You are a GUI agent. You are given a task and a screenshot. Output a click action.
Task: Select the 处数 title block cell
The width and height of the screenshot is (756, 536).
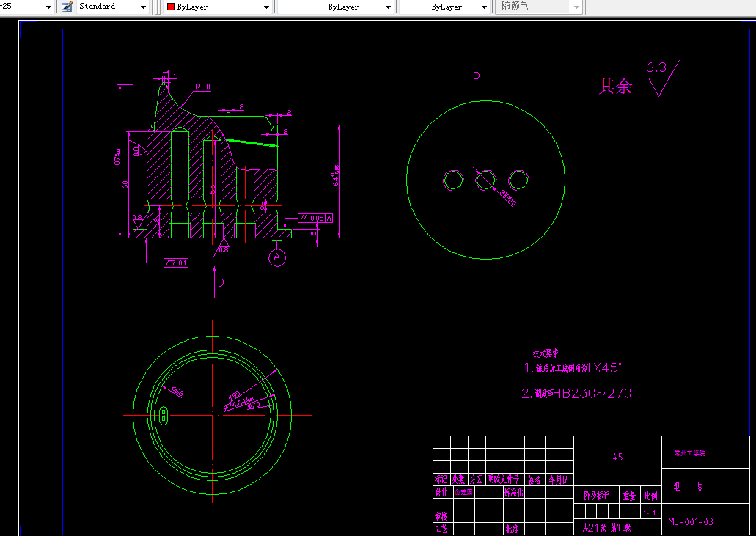(458, 480)
